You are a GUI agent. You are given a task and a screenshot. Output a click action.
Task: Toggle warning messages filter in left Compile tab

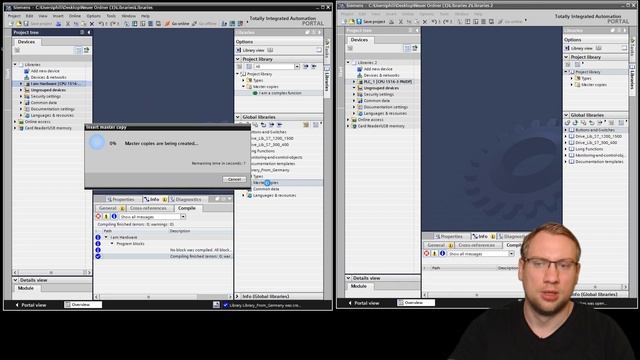(x=106, y=217)
